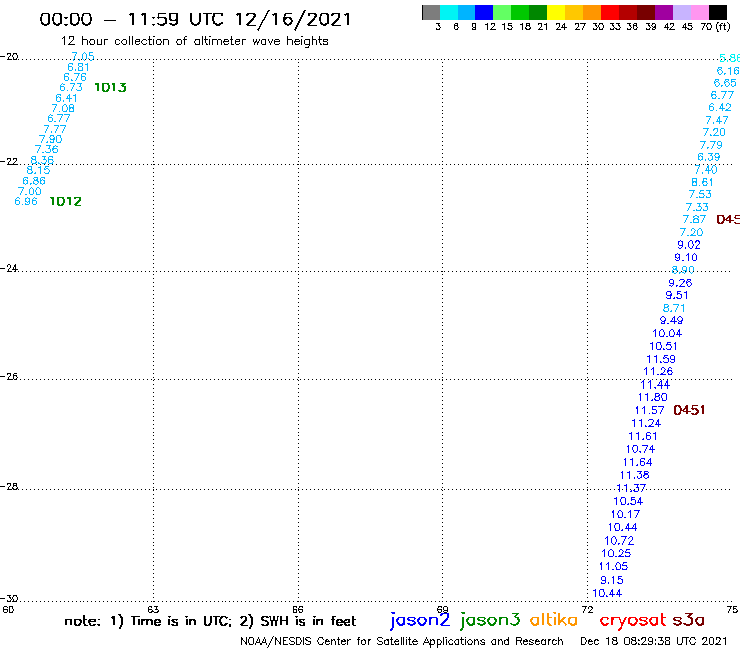Screen dimensions: 740x650
Task: Click the wave height value '11.59'
Action: (x=661, y=359)
